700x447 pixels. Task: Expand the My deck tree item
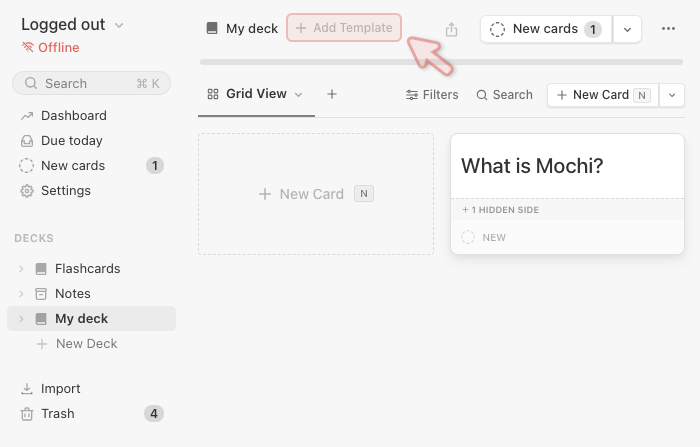tap(22, 319)
